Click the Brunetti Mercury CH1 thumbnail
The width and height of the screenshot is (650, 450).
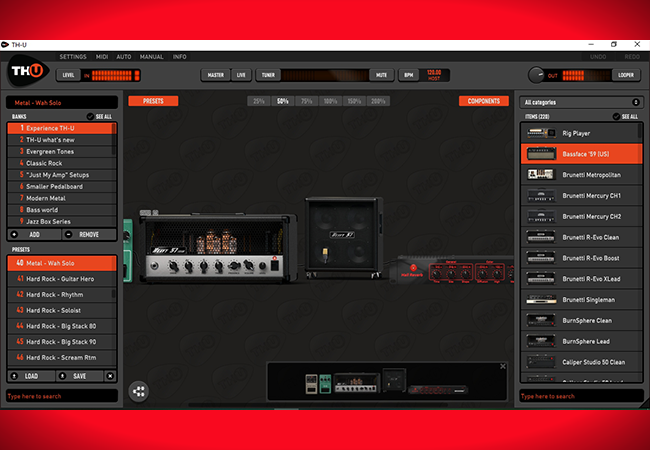pos(541,195)
